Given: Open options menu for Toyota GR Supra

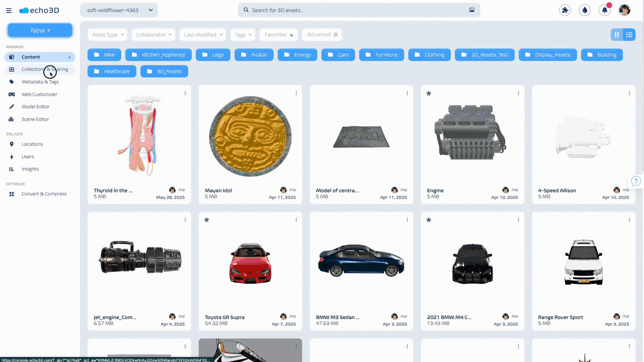Looking at the screenshot, I should 296,220.
